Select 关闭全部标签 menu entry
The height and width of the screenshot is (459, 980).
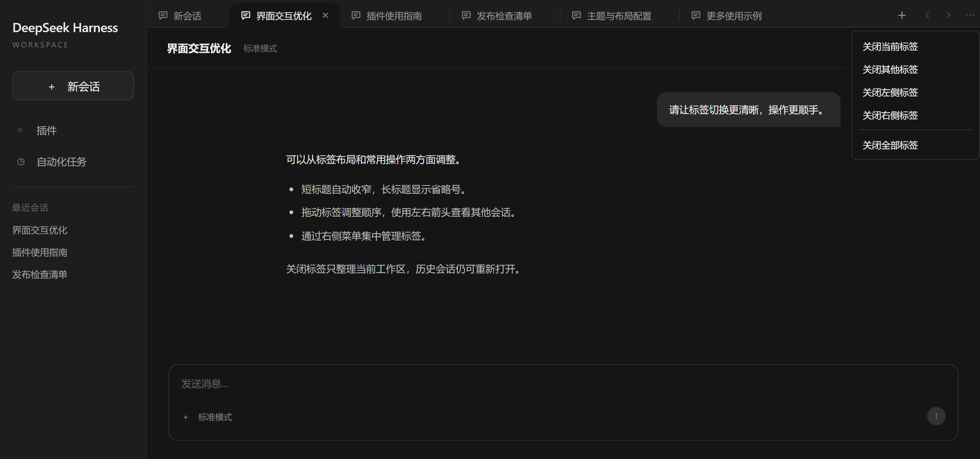(x=915, y=145)
